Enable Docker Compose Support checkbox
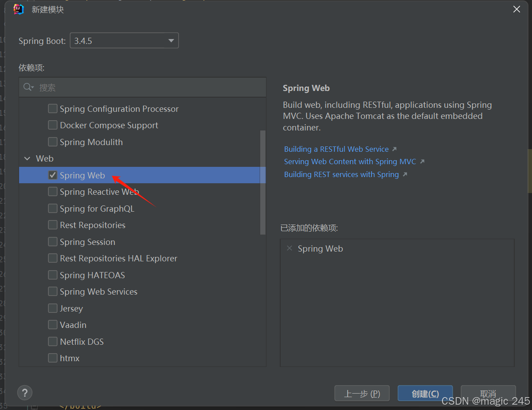 pyautogui.click(x=53, y=125)
